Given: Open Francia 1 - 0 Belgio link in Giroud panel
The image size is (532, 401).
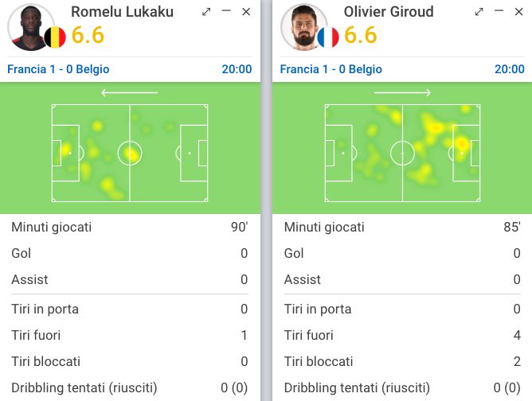Looking at the screenshot, I should pyautogui.click(x=331, y=69).
